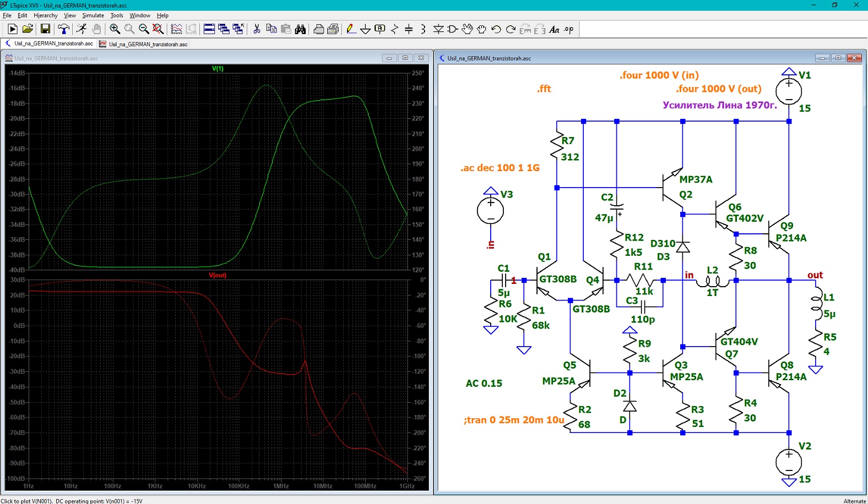
Task: Click the waveform window maximize button
Action: click(405, 58)
